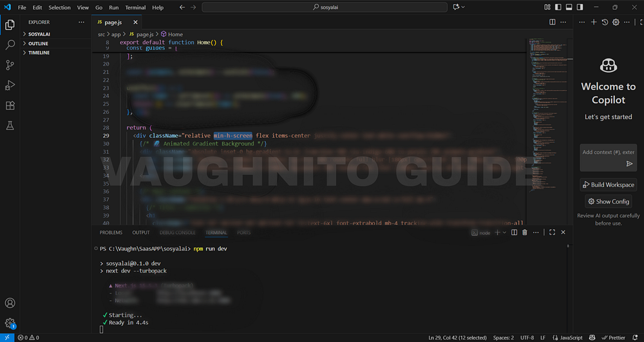Split the editor right
Viewport: 644px width, 342px height.
pos(553,22)
